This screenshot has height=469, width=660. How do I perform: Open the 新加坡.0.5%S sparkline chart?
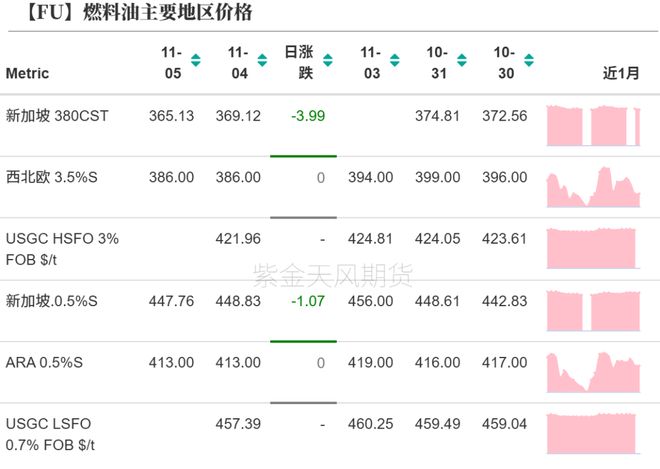pos(593,310)
